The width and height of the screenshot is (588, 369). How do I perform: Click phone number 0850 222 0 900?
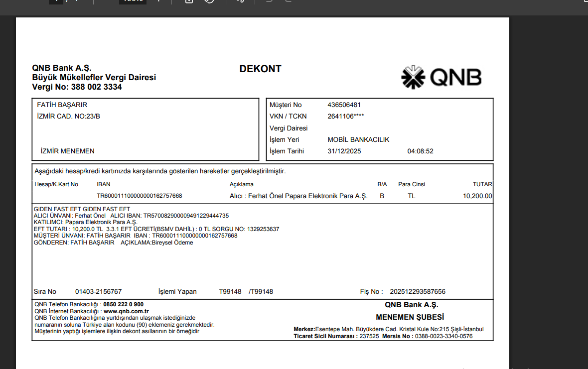124,305
